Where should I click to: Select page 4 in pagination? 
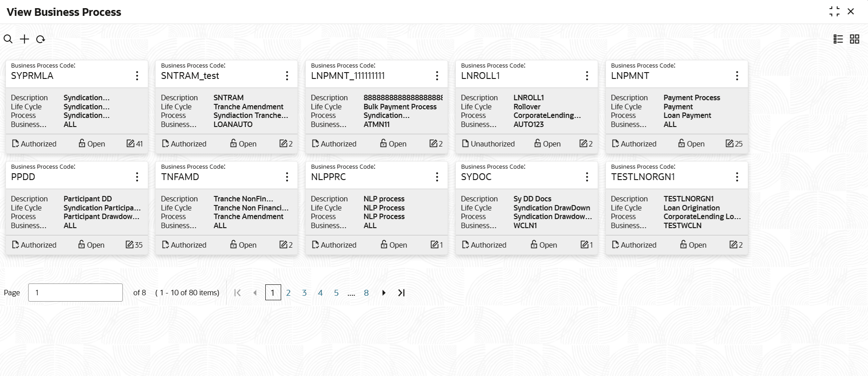[320, 293]
